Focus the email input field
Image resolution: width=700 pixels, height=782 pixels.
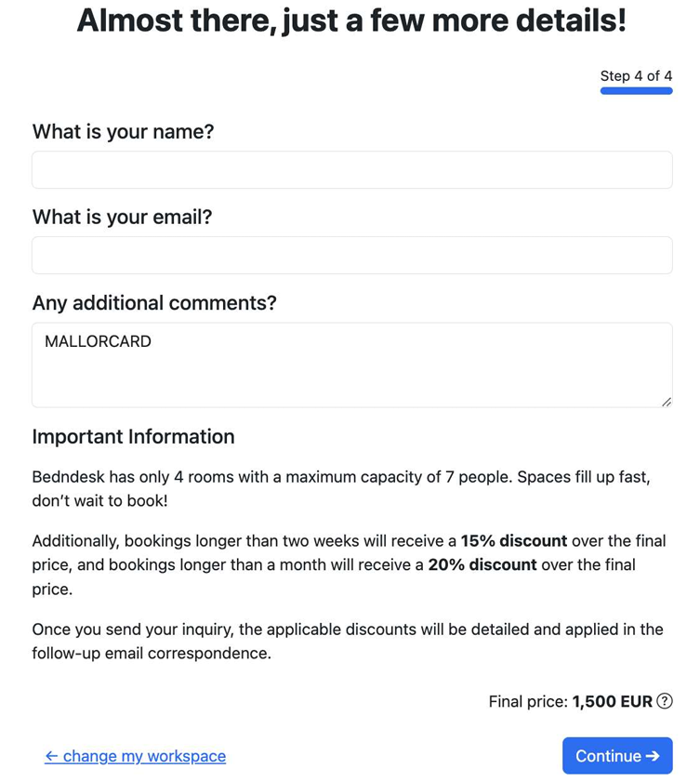tap(351, 255)
